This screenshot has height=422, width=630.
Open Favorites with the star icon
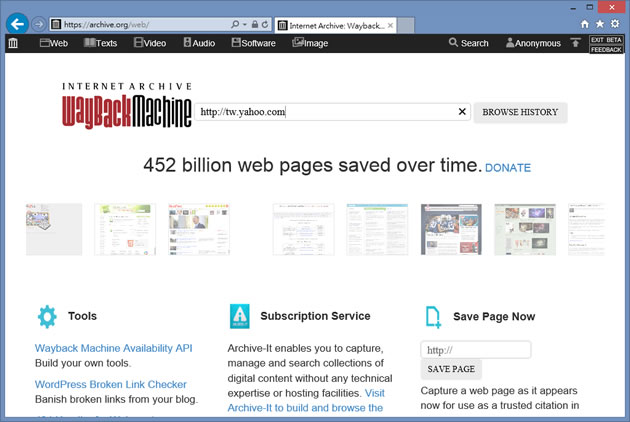click(600, 24)
